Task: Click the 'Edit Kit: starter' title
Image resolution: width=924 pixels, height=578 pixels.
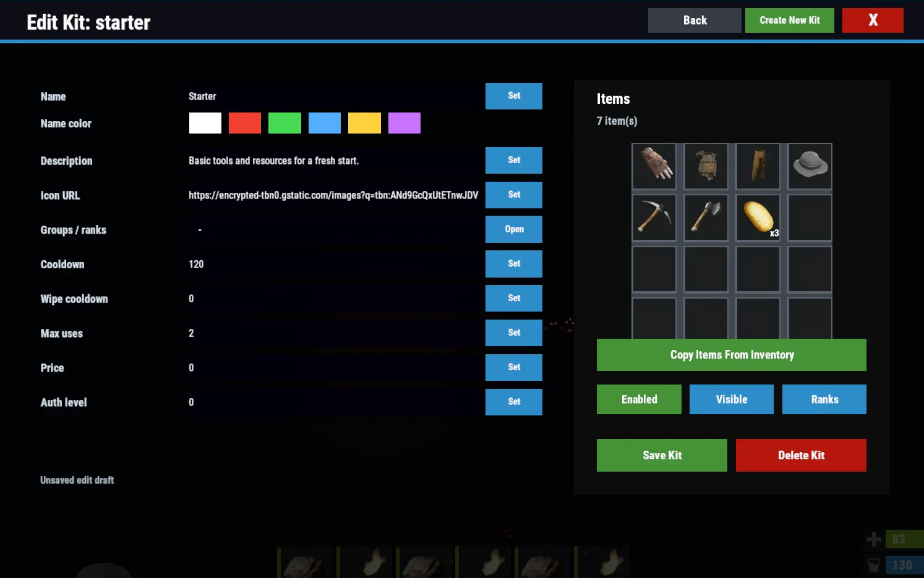Action: (x=88, y=23)
